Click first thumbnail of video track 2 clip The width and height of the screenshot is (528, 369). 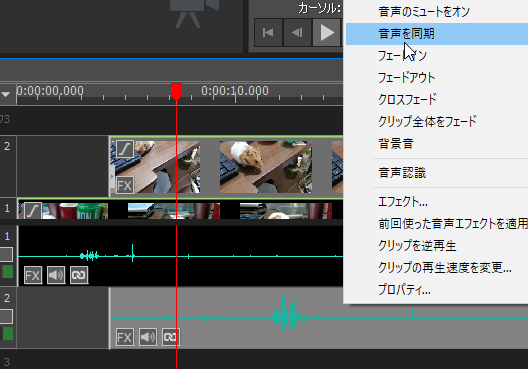click(x=156, y=167)
